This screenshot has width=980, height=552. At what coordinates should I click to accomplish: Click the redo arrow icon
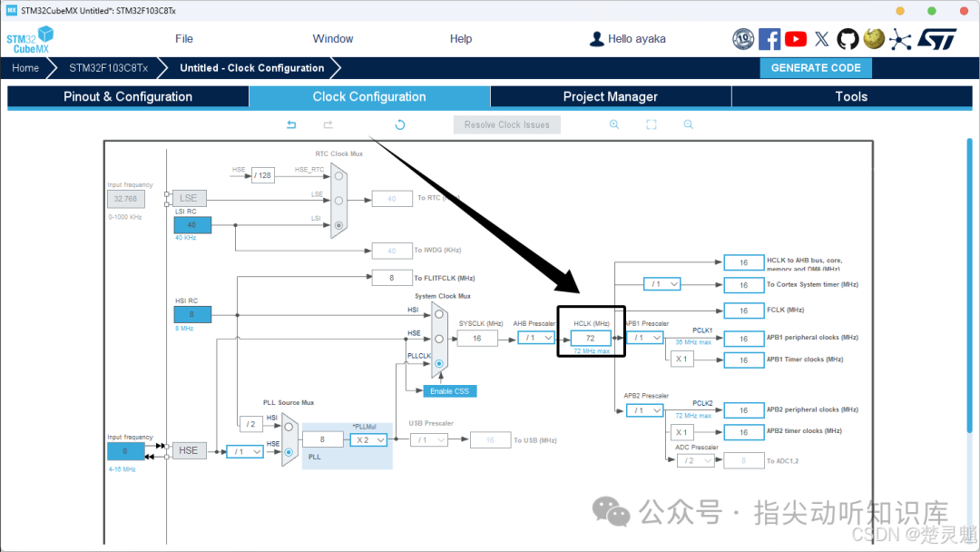[328, 124]
